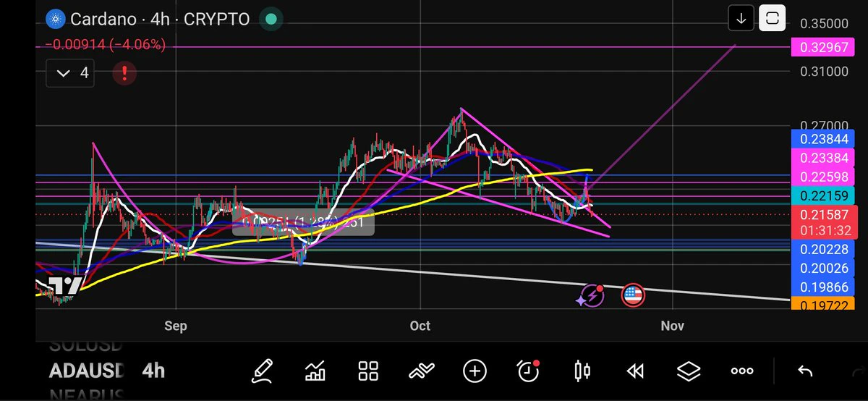Open the three-dots more menu
The image size is (868, 401).
[x=742, y=371]
